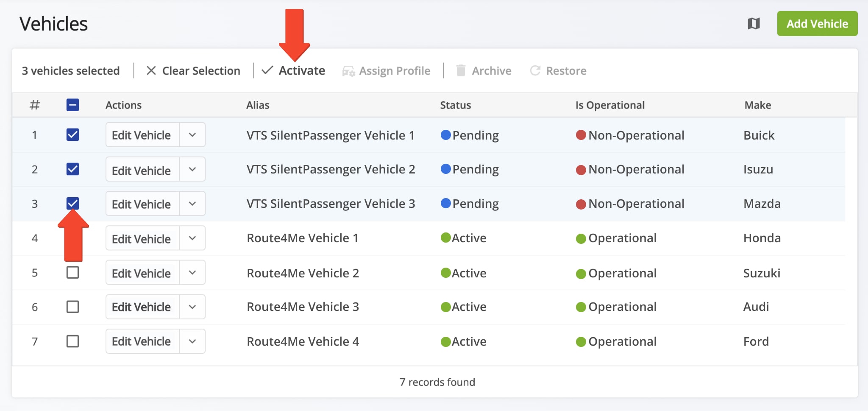Screen dimensions: 868x411
Task: Click the Activate checkmark icon
Action: pos(267,70)
